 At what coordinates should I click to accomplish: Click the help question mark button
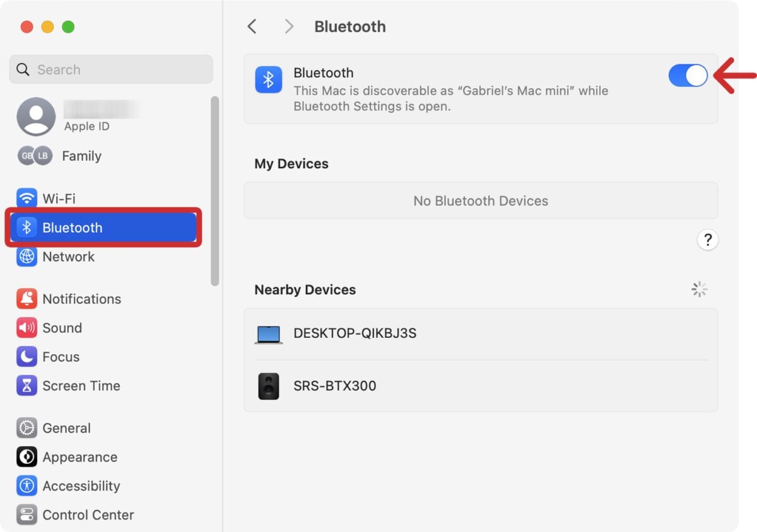708,240
